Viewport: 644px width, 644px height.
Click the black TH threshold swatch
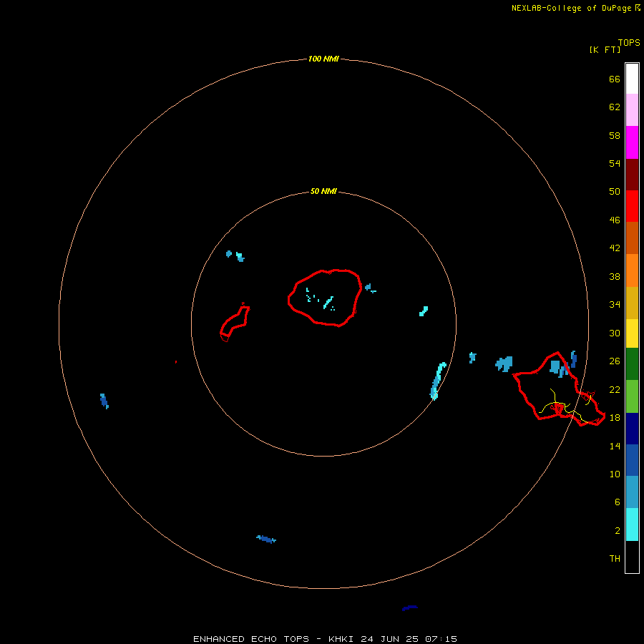pyautogui.click(x=632, y=557)
